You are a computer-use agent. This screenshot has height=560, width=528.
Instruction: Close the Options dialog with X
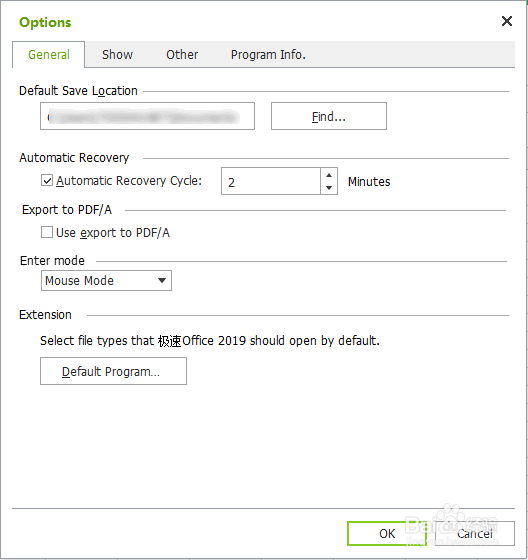[507, 21]
